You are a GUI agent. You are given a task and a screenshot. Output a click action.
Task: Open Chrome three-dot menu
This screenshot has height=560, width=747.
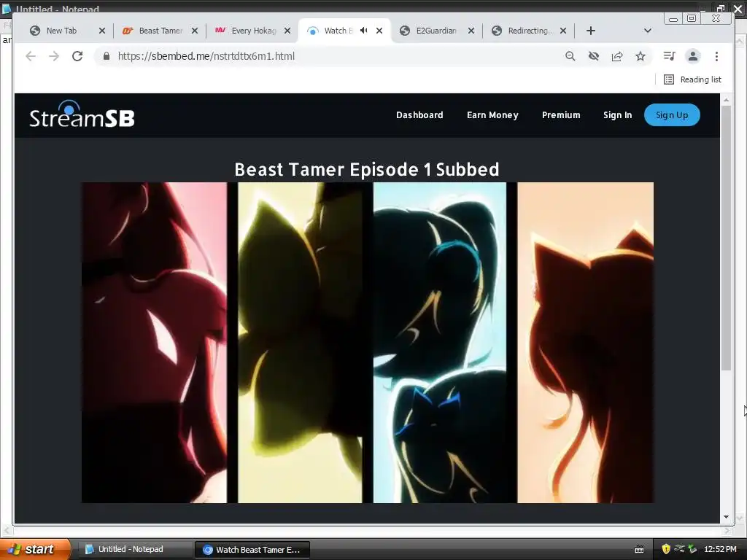pos(716,56)
